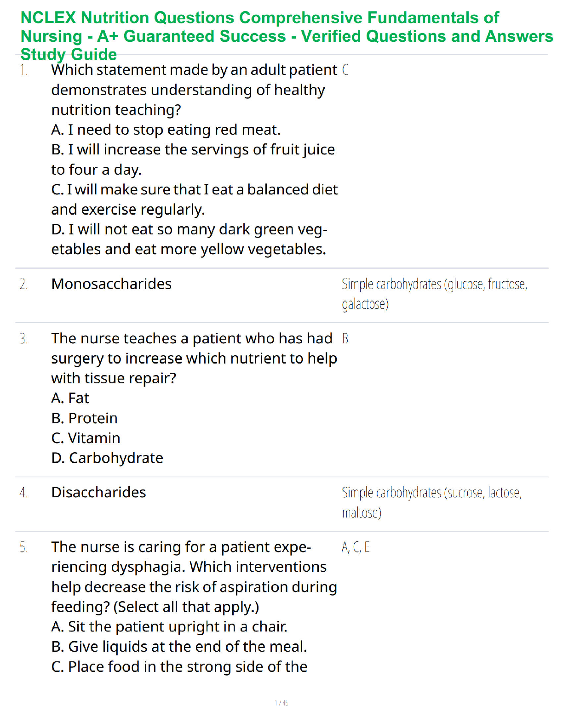Select answer option B. Protein

pyautogui.click(x=85, y=418)
